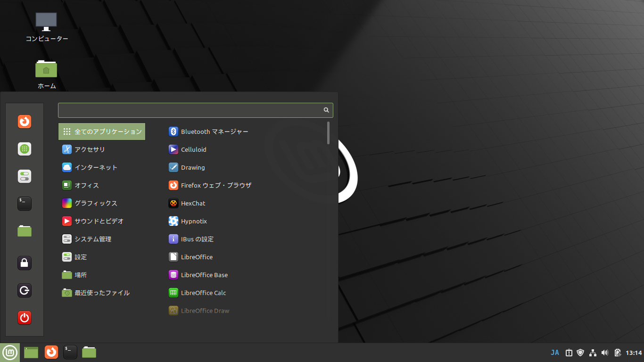
Task: Click the ホーム folder desktop icon
Action: pyautogui.click(x=46, y=74)
